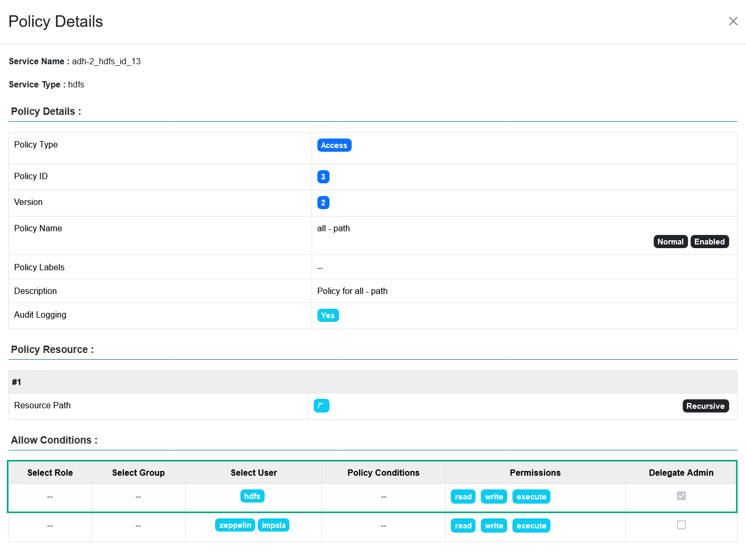Click the Policy Conditions column header

click(383, 473)
